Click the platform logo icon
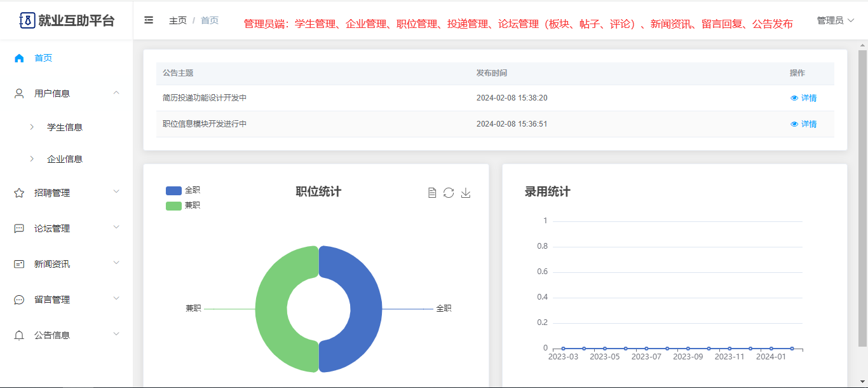 [x=27, y=20]
